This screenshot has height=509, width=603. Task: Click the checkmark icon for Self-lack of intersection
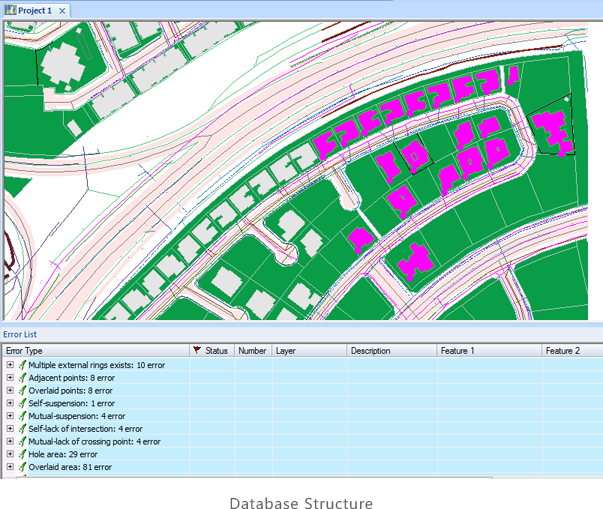[21, 429]
